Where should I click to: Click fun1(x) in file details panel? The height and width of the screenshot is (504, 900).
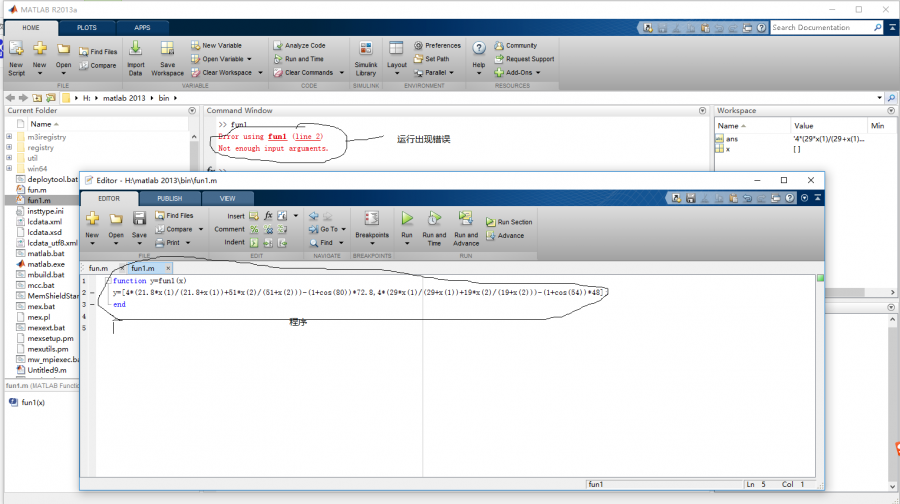point(33,402)
